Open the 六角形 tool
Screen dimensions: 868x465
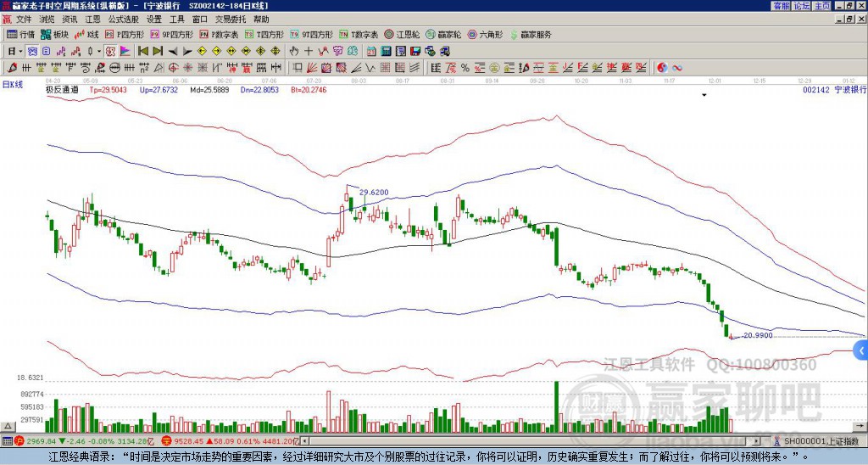pos(486,34)
